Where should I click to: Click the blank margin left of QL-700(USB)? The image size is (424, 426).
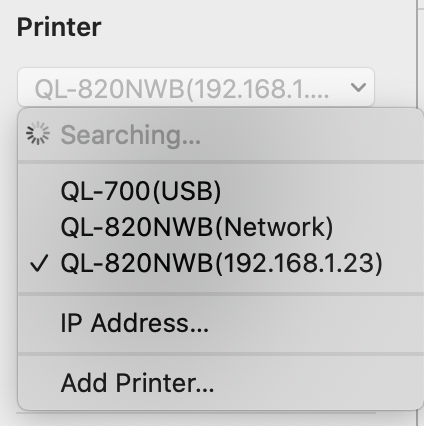39,191
